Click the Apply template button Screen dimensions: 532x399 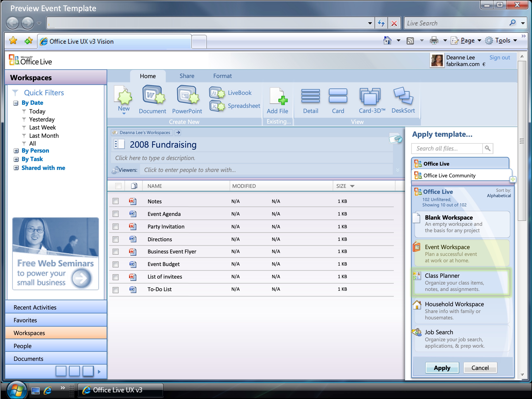coord(442,368)
